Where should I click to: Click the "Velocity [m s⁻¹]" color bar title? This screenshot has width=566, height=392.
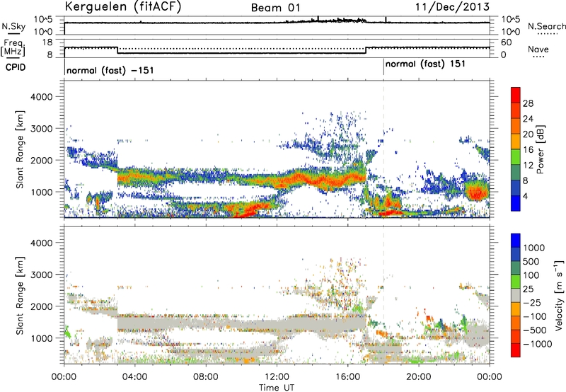[x=559, y=295]
